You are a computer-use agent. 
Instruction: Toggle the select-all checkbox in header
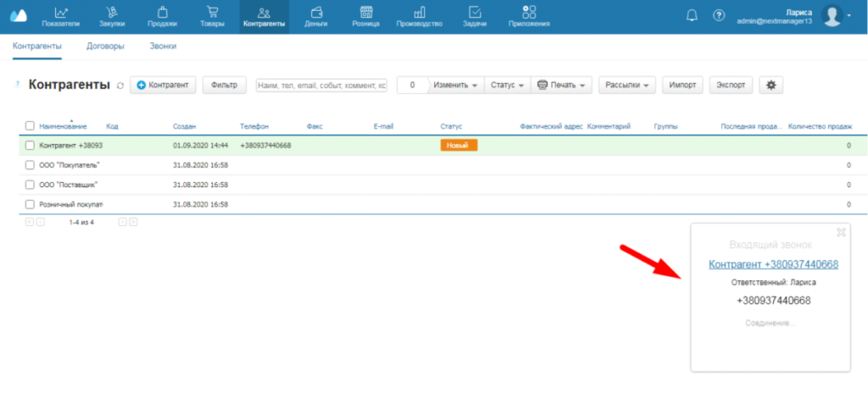(x=30, y=126)
